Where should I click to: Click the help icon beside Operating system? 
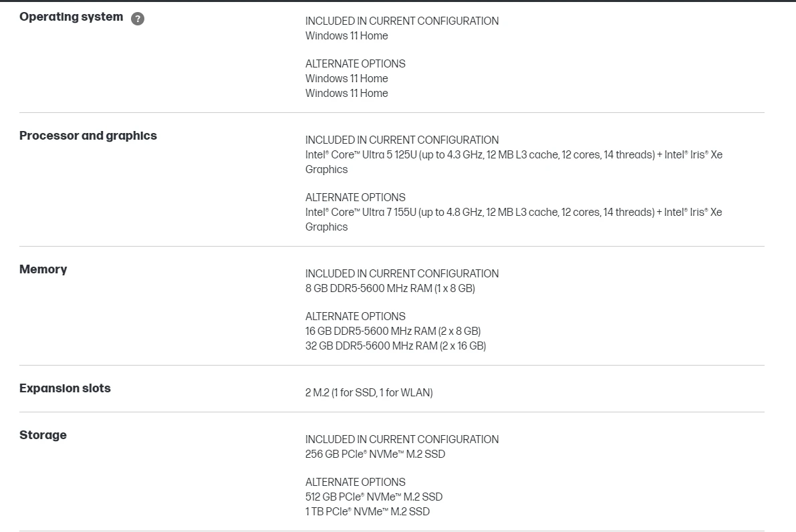(x=138, y=19)
